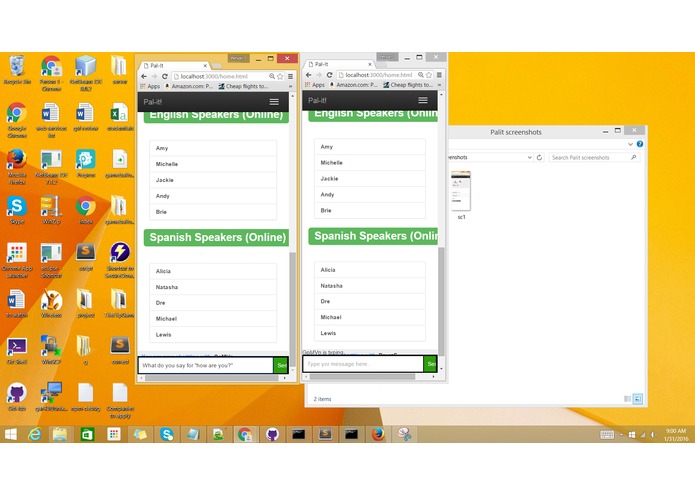Screen dimensions: 695x494
Task: Reload the page in left Chrome window
Action: 164,76
